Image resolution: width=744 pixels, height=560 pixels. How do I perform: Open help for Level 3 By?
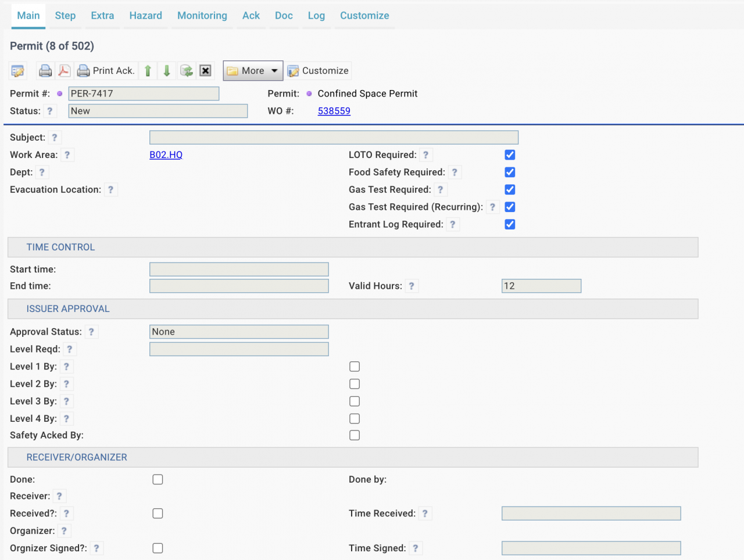point(66,401)
